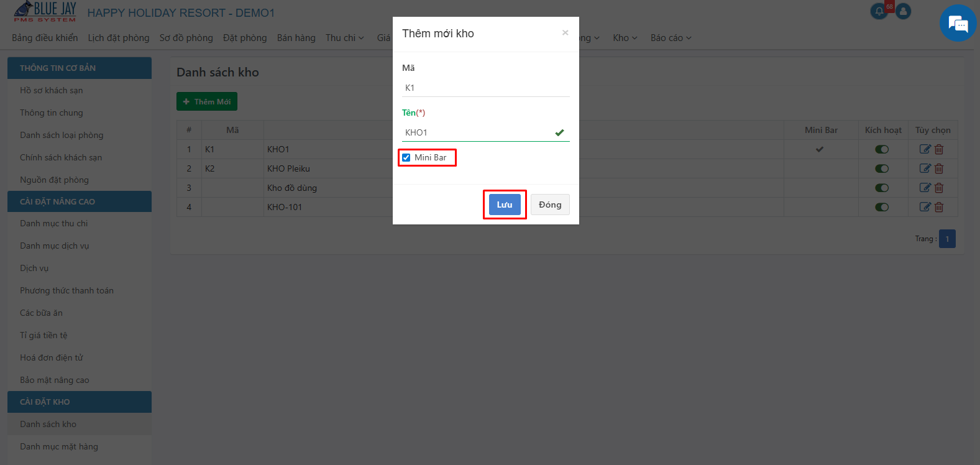Click edit icon for Kho đồ dùng row

[x=925, y=188]
